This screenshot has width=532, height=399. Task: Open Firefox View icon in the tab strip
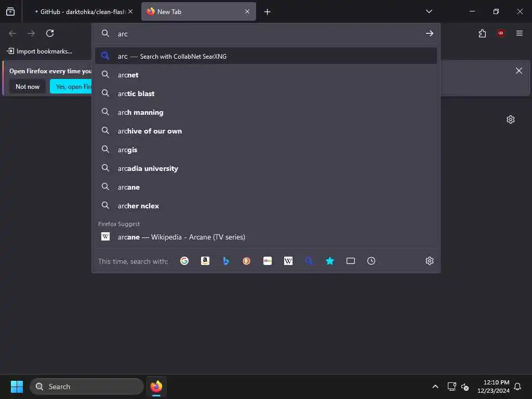[10, 11]
